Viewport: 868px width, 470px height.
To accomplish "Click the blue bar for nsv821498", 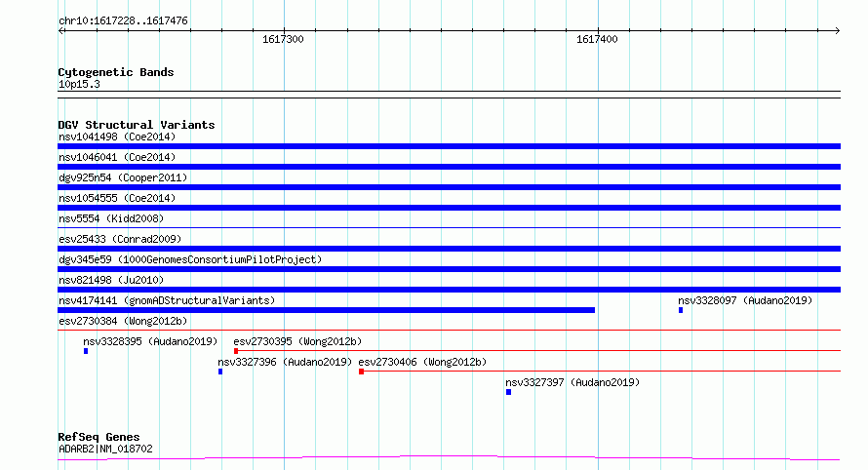I will 449,290.
